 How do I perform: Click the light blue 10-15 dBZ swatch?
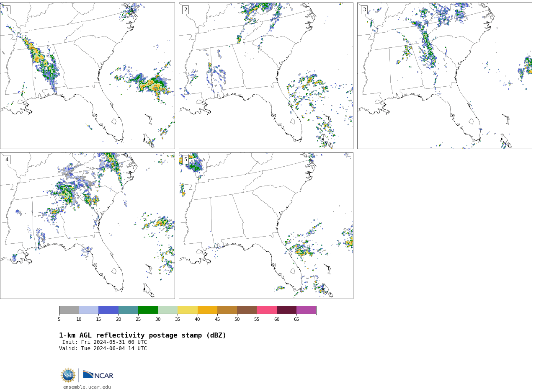[88, 310]
